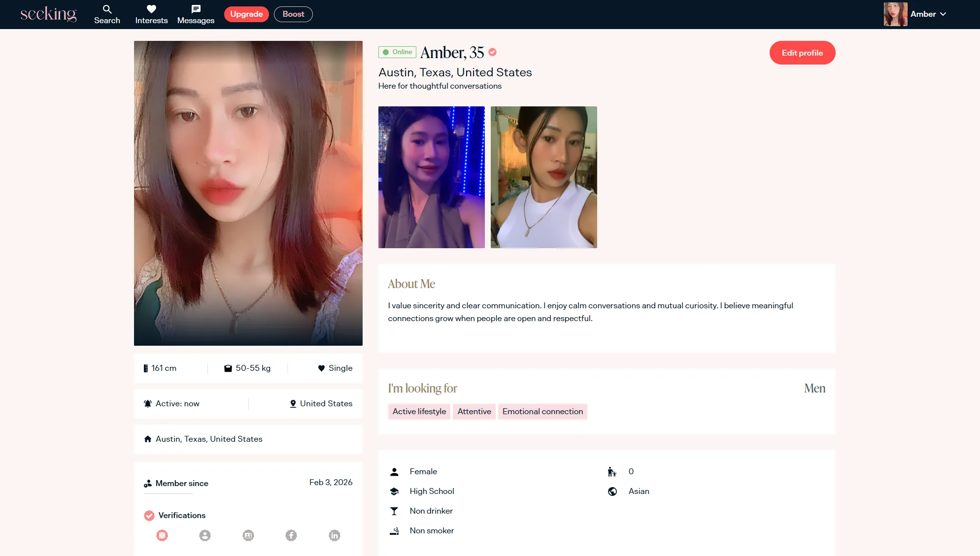Click the Facebook verification icon

pyautogui.click(x=291, y=535)
